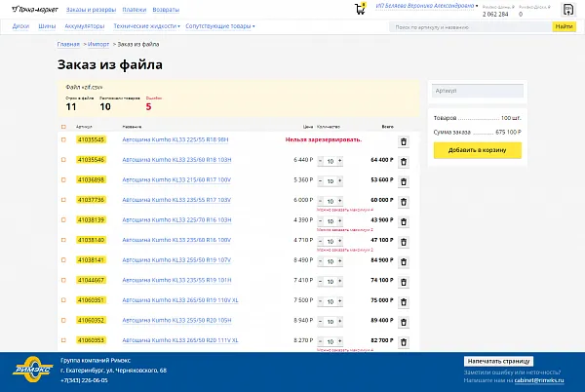The width and height of the screenshot is (585, 392).
Task: Select the checkbox for article 41044667
Action: (64, 280)
